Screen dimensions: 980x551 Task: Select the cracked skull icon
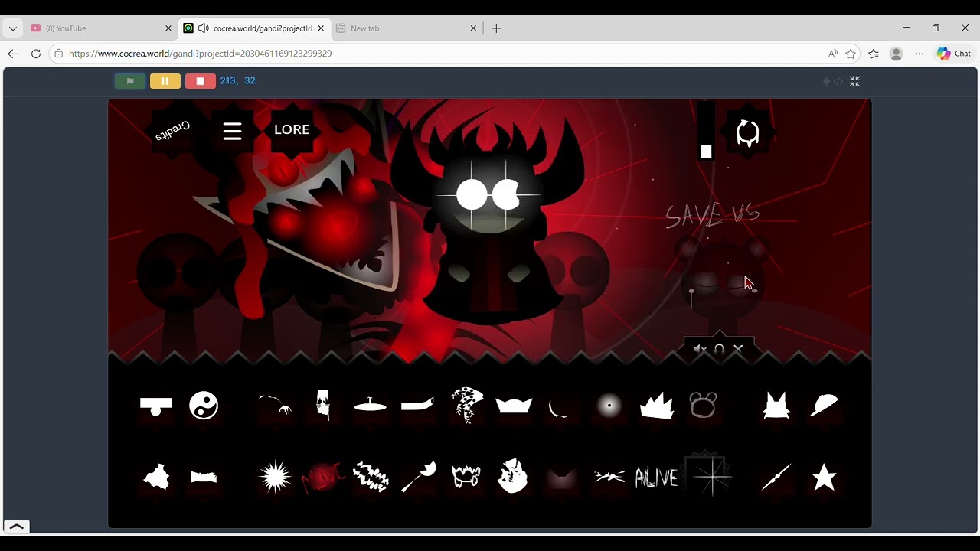(x=513, y=476)
